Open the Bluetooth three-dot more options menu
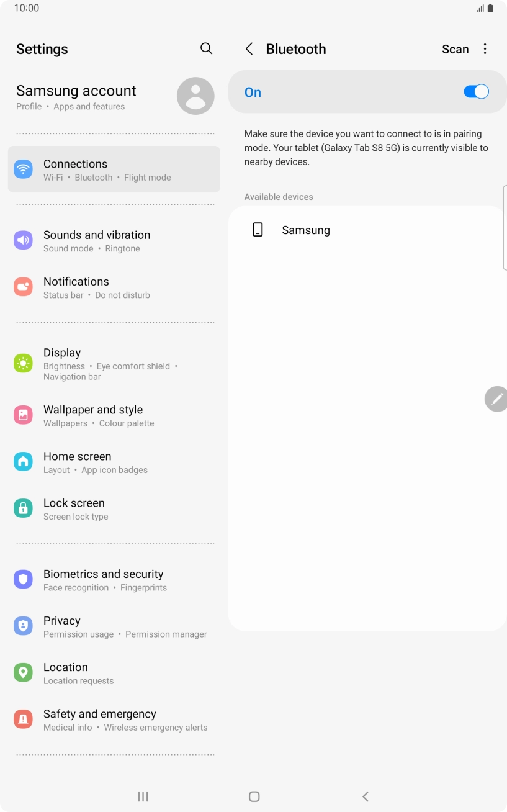Viewport: 507px width, 812px height. 485,49
